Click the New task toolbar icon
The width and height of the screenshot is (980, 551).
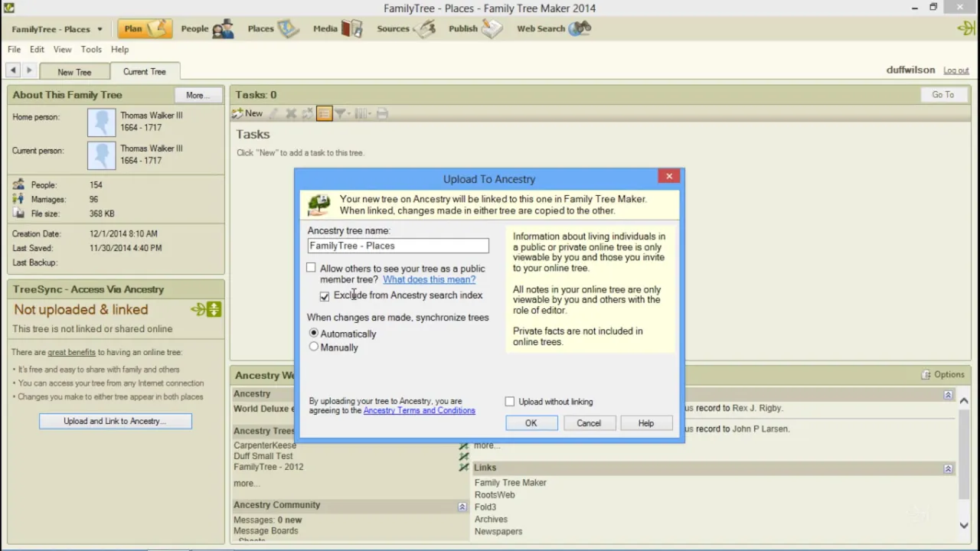pos(247,113)
